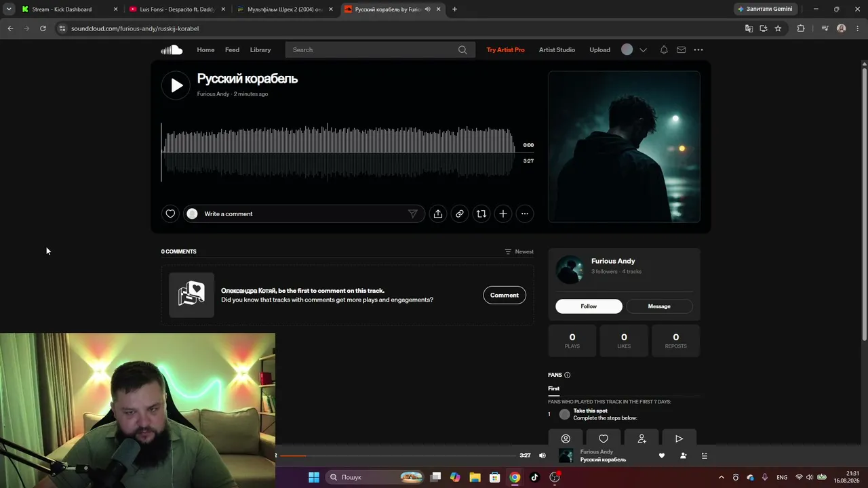Switch to the Мультфільм Шрек 2 tab
This screenshot has width=868, height=488.
tap(285, 9)
